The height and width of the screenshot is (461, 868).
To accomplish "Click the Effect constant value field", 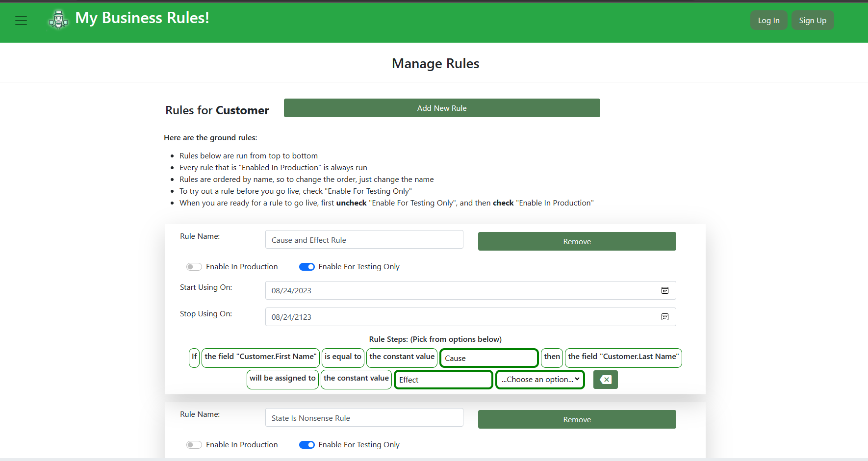I will pos(443,380).
